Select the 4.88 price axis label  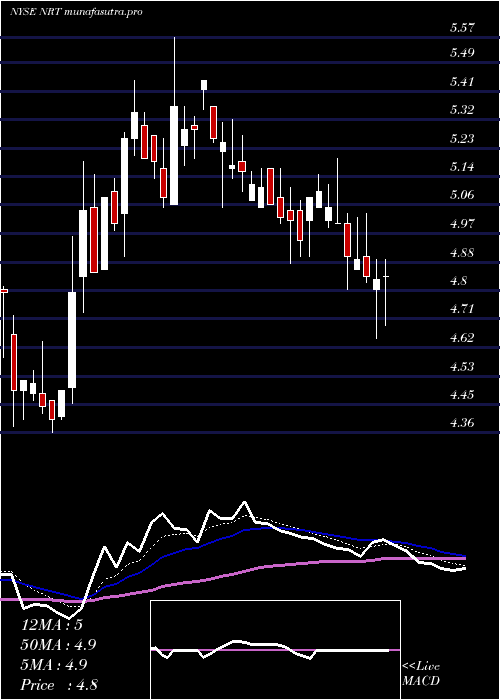462,253
